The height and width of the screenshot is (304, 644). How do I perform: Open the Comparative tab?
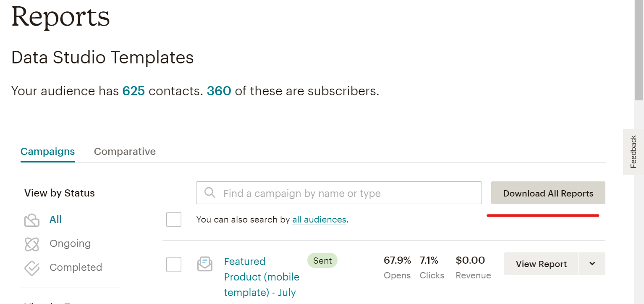(125, 152)
